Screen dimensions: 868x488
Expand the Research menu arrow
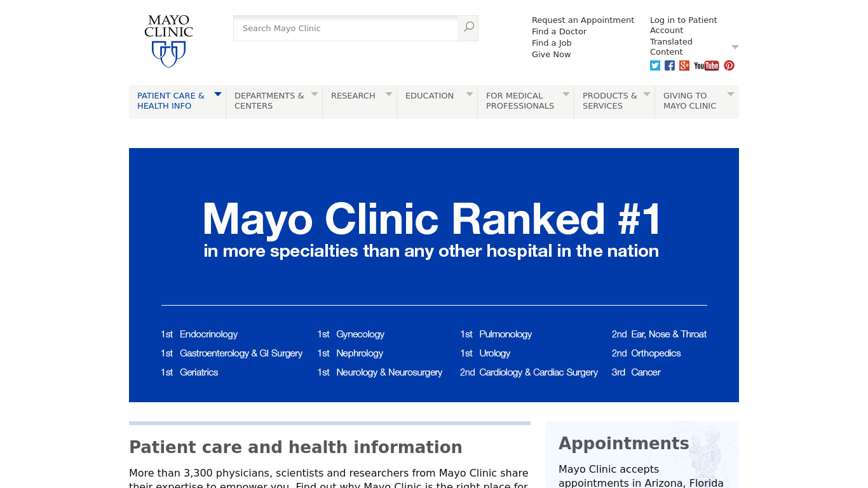coord(389,94)
